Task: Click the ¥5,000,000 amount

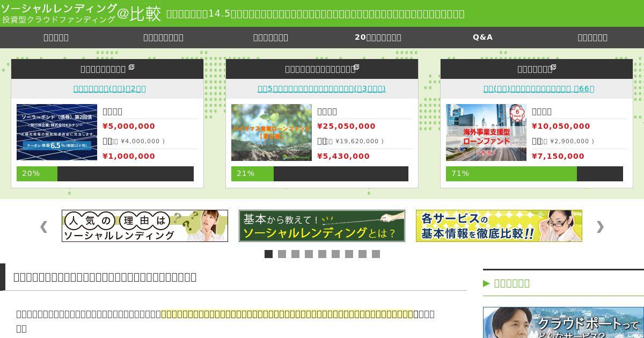Action: (129, 126)
